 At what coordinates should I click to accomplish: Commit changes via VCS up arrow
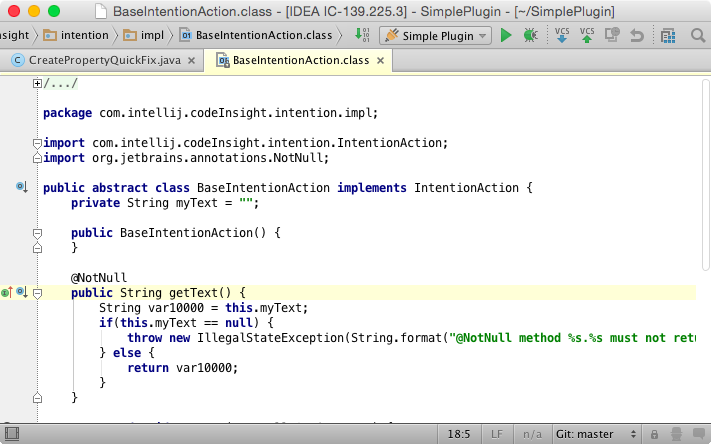[x=587, y=35]
